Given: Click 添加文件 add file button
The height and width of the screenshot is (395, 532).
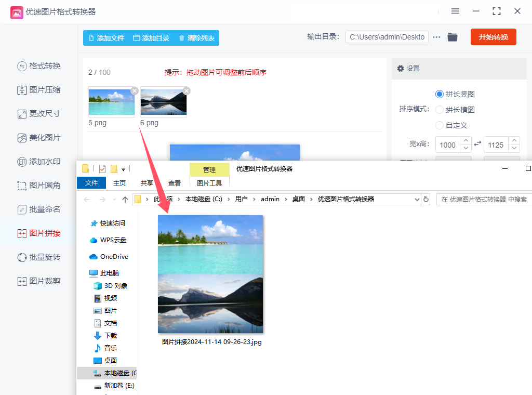Looking at the screenshot, I should coord(106,38).
